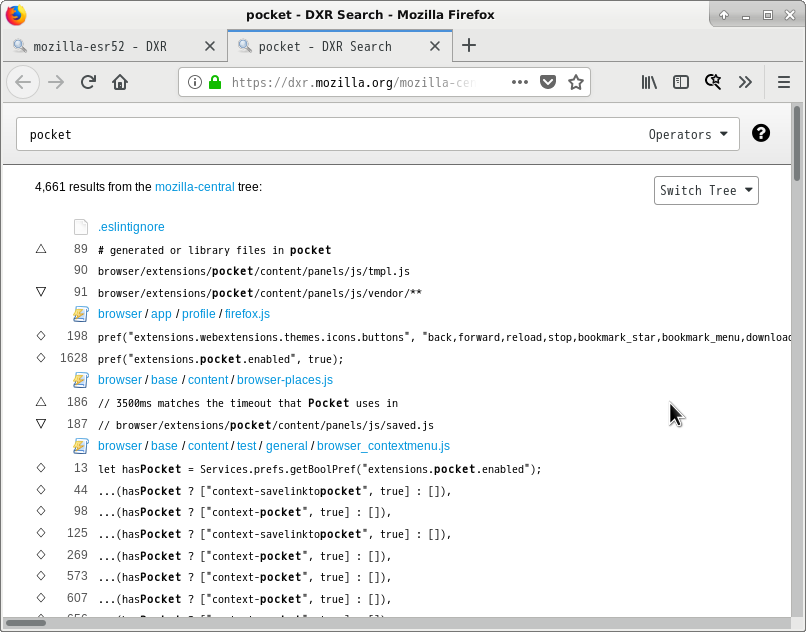Open the Firefox home page
This screenshot has width=806, height=632.
(120, 82)
